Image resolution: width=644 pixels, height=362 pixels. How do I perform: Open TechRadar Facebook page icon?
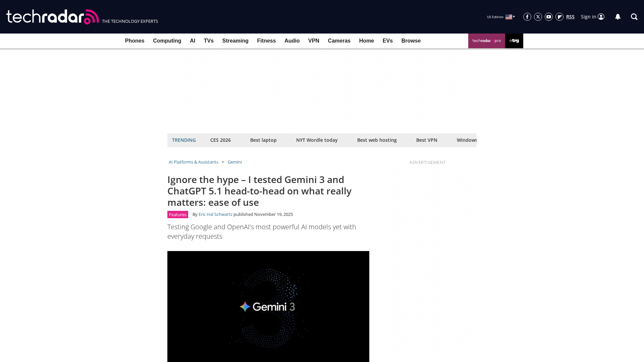point(527,17)
